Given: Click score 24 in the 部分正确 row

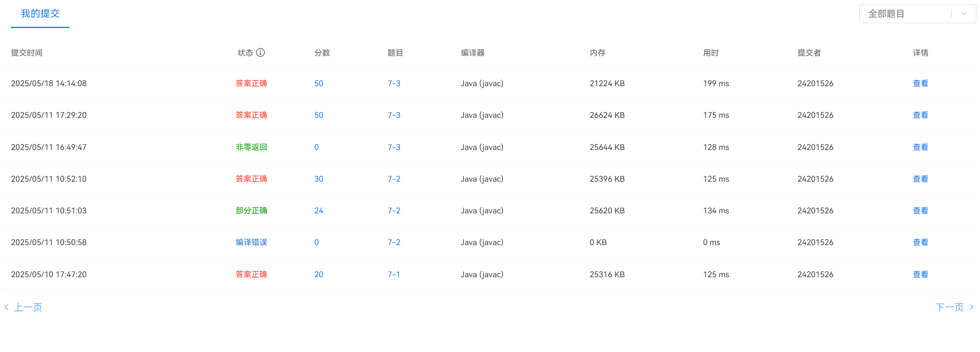Looking at the screenshot, I should click(319, 211).
